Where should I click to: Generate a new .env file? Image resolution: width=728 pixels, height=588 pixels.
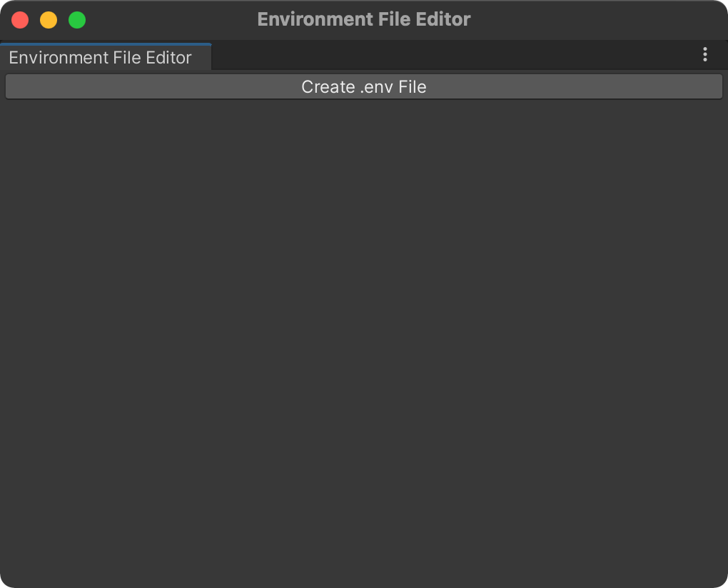coord(363,87)
